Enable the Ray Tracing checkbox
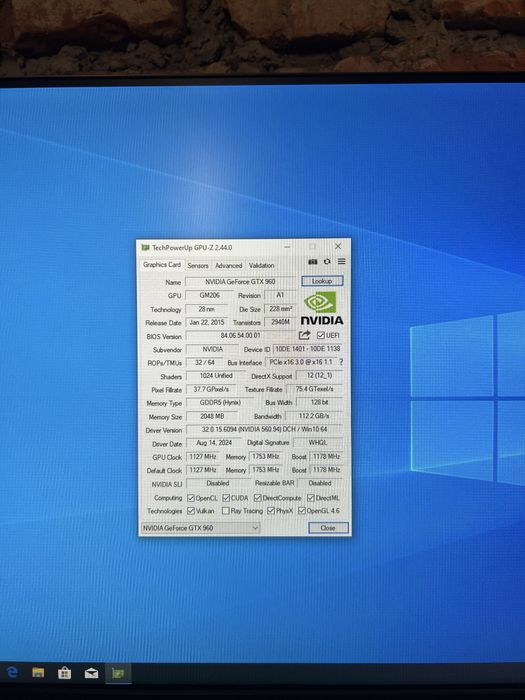 pyautogui.click(x=226, y=511)
